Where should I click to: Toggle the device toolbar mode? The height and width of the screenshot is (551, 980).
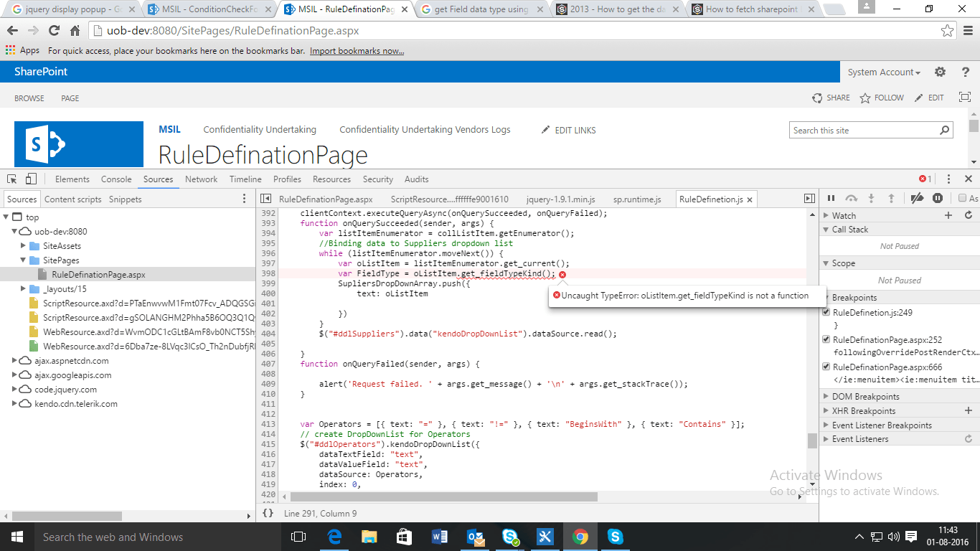[29, 179]
